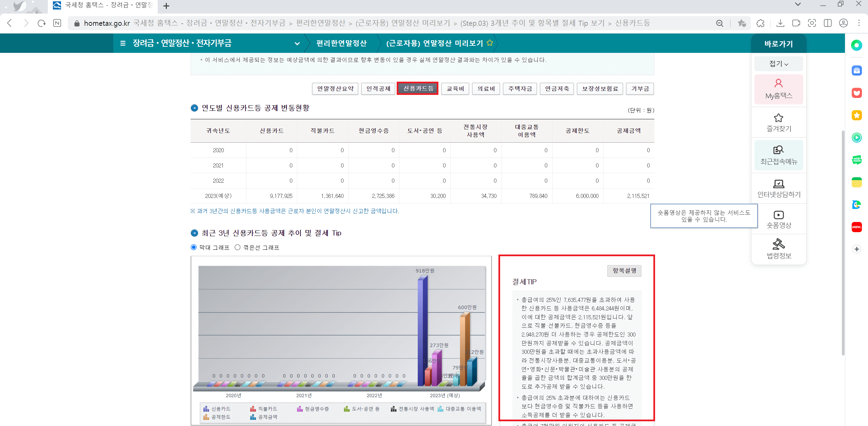
Task: Open browser downloads from the toolbar
Action: click(x=781, y=23)
